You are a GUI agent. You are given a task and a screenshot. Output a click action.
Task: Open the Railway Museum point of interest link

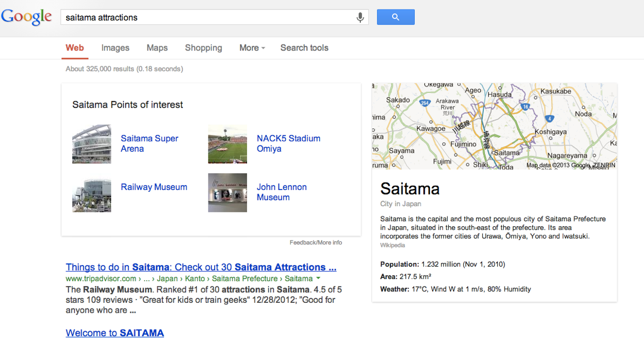[154, 187]
